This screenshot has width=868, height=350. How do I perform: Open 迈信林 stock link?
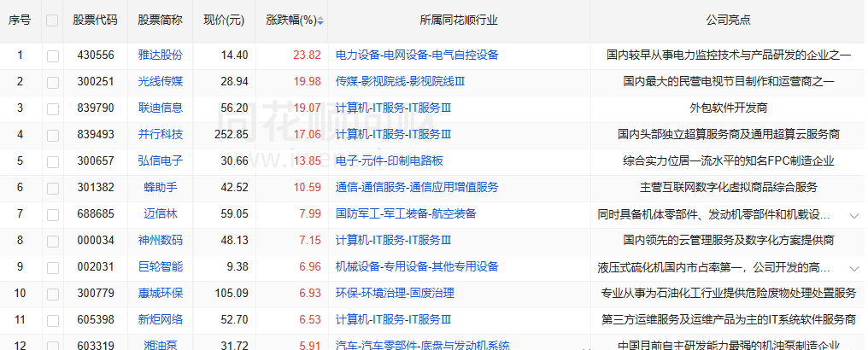(x=160, y=213)
